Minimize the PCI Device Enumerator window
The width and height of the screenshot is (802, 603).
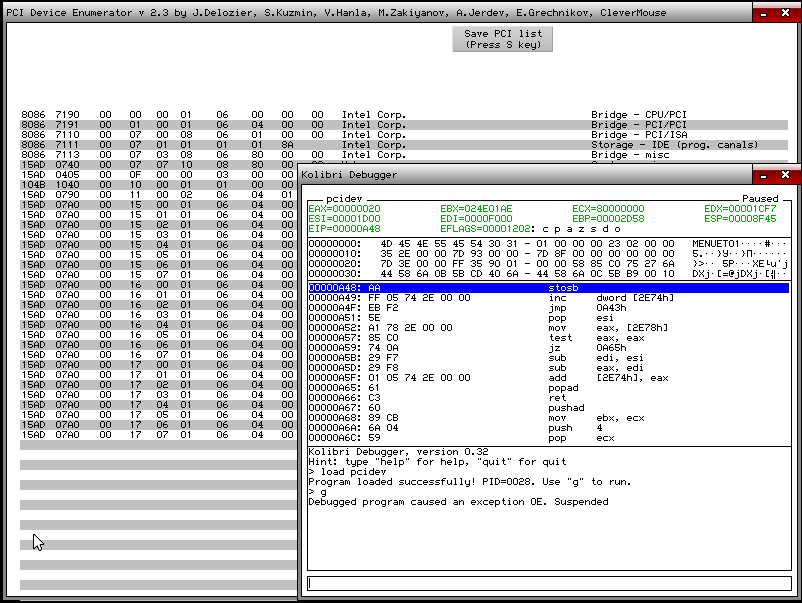pos(764,13)
